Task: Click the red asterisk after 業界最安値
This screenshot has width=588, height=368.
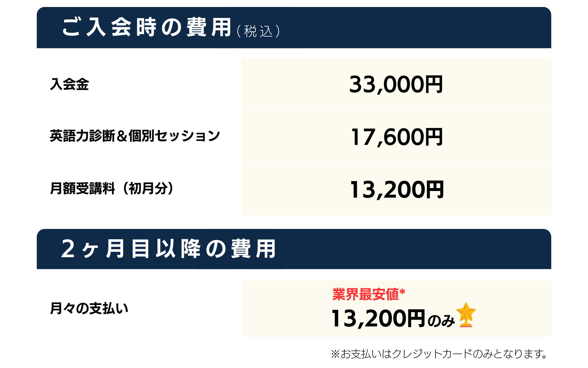Action: click(402, 293)
